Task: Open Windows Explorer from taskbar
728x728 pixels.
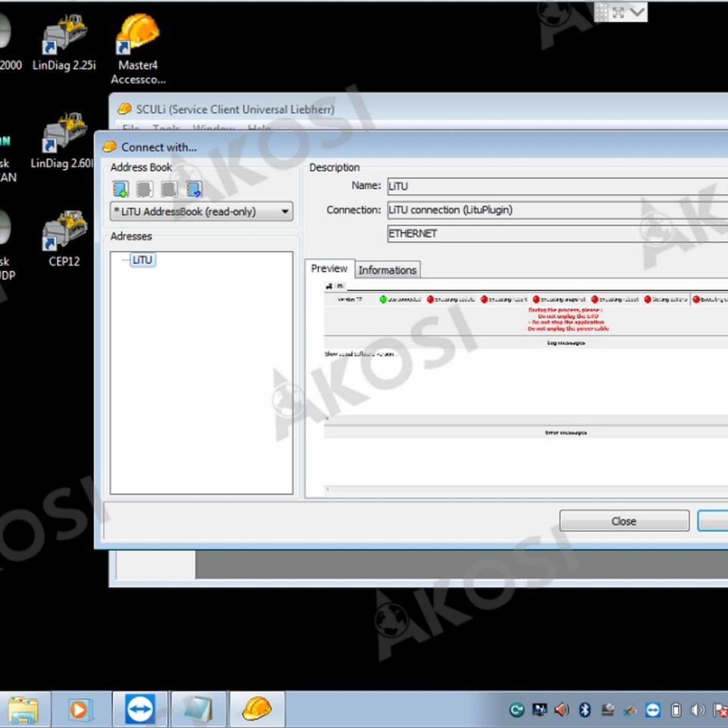Action: [x=23, y=710]
